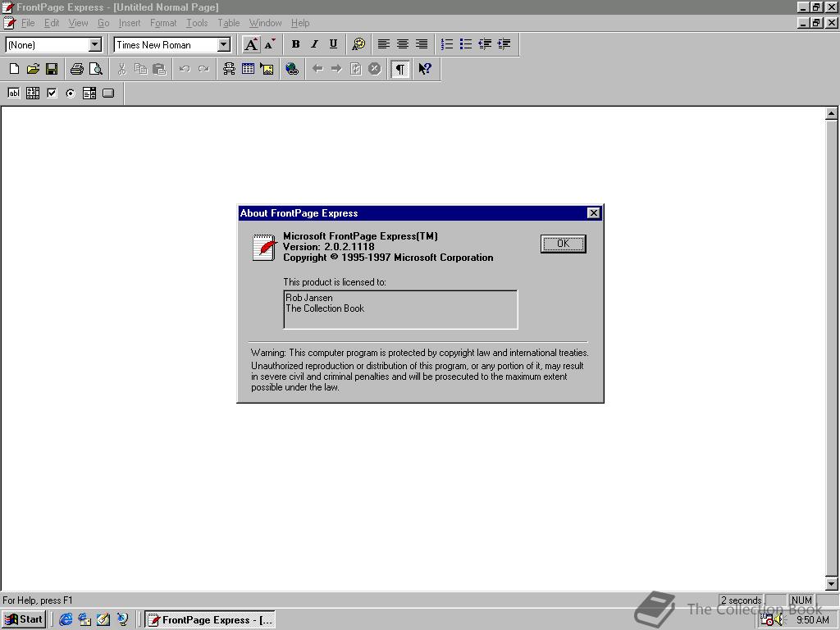Insert radio button form field

pos(71,94)
